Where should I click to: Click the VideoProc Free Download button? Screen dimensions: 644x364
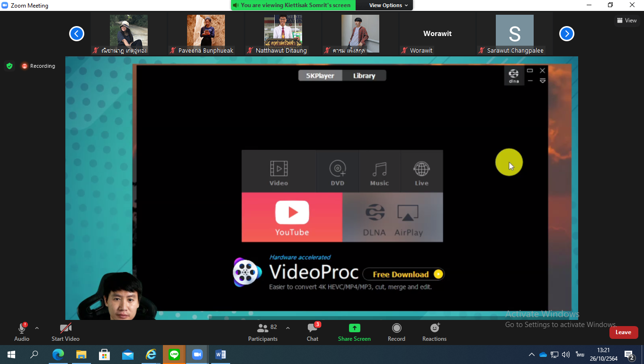[x=403, y=274]
